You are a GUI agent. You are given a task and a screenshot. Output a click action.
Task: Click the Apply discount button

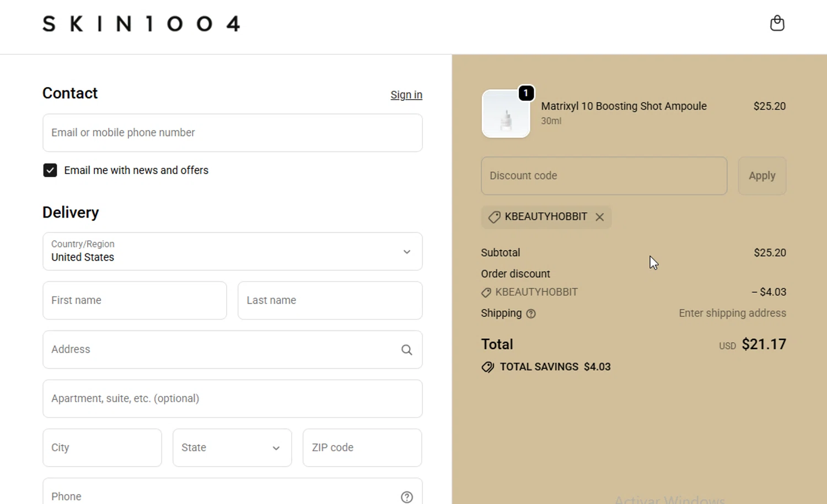coord(762,176)
